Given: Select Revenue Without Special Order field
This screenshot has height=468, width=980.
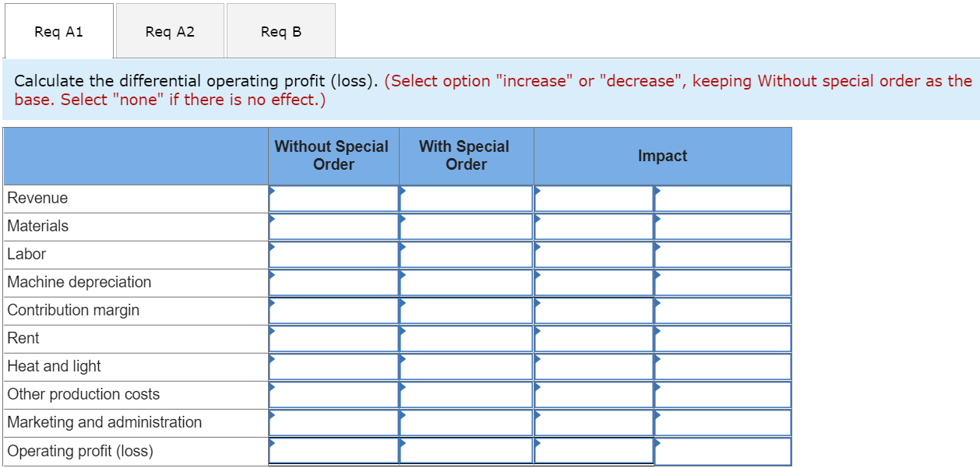Looking at the screenshot, I should click(334, 199).
